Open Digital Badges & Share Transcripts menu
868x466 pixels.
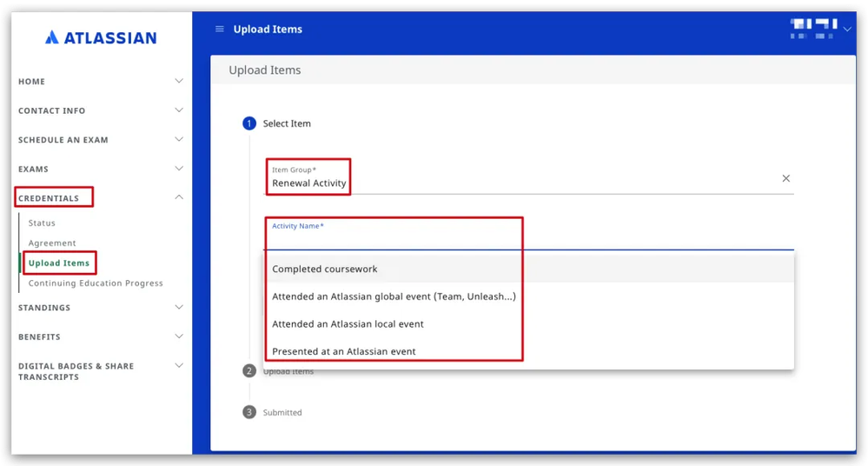coord(76,371)
